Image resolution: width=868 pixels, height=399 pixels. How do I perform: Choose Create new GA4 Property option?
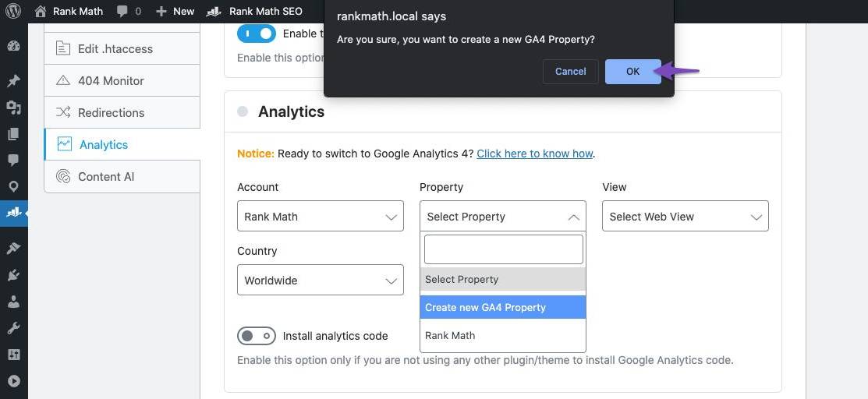pyautogui.click(x=502, y=307)
